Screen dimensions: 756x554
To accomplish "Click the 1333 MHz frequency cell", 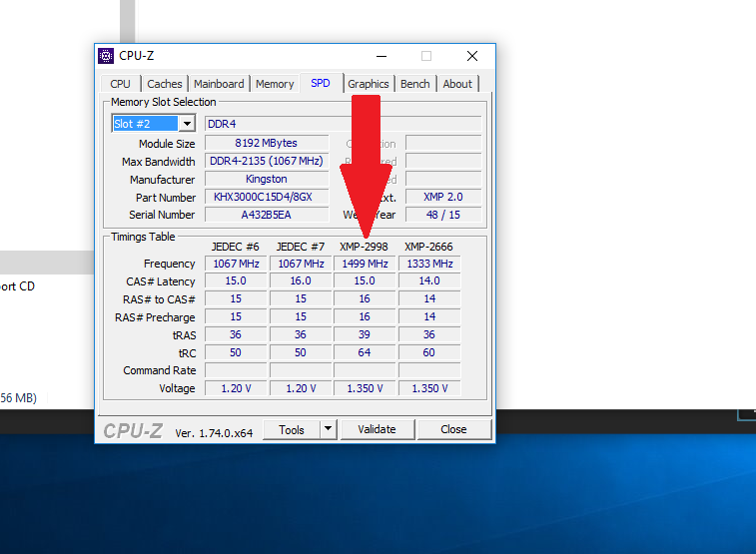I will coord(430,264).
